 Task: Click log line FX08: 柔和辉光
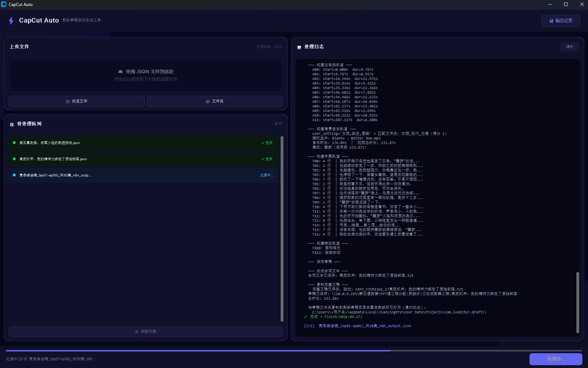(326, 248)
